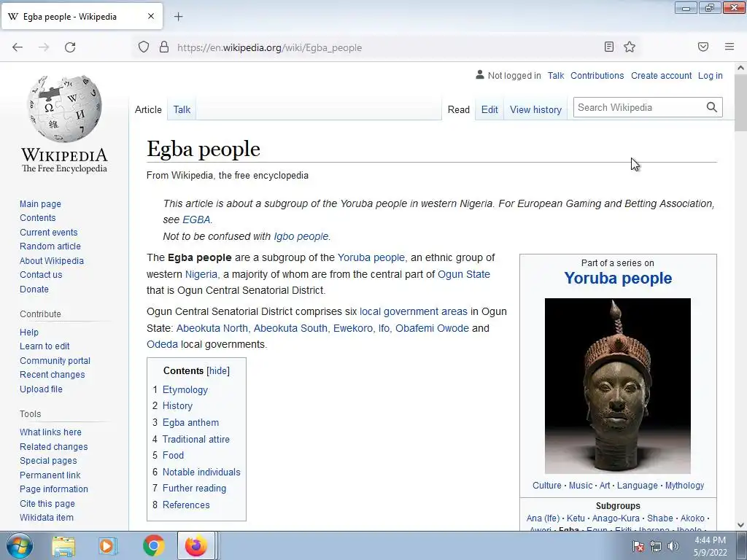Open the Nigeria link in intro
Image resolution: width=747 pixels, height=560 pixels.
tap(202, 274)
